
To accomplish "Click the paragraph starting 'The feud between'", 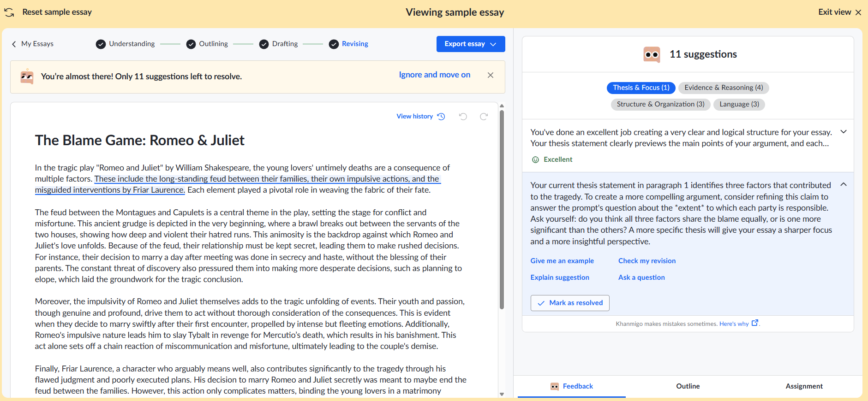I will pyautogui.click(x=249, y=246).
